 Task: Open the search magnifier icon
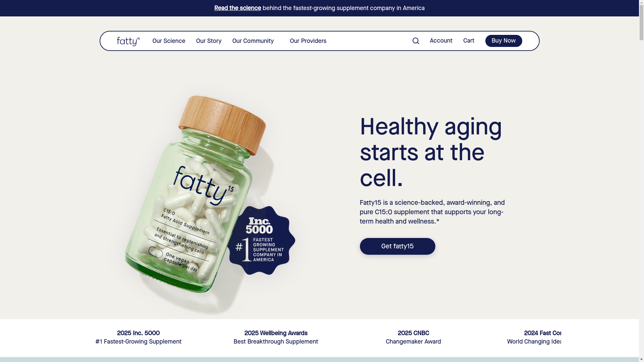click(416, 41)
